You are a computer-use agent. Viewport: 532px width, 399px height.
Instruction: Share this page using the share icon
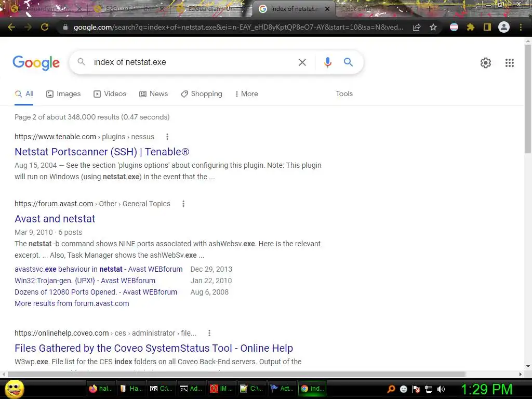pyautogui.click(x=417, y=27)
